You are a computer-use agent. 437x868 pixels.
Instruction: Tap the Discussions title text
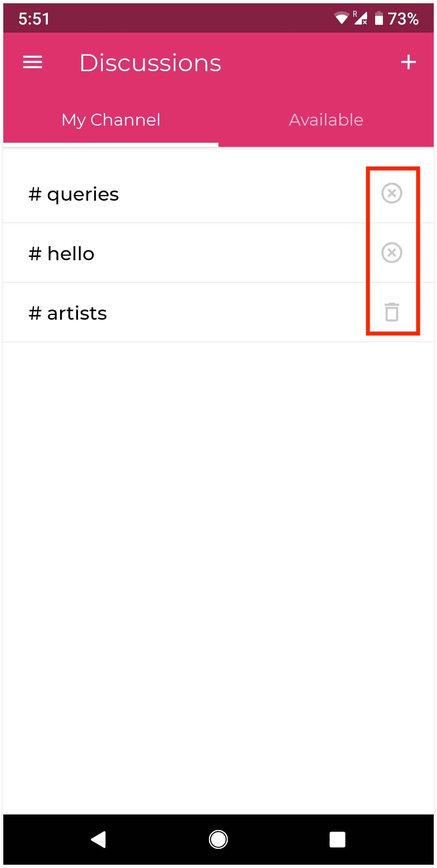point(150,63)
